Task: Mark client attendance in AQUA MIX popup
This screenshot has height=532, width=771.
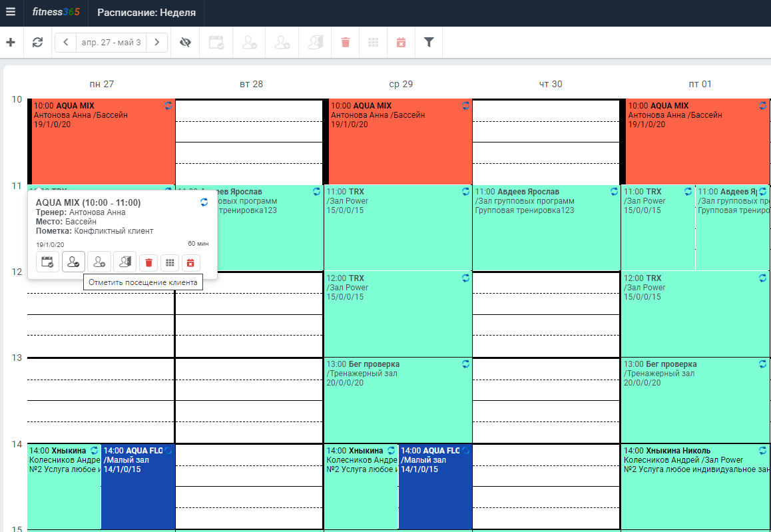Action: coord(73,262)
